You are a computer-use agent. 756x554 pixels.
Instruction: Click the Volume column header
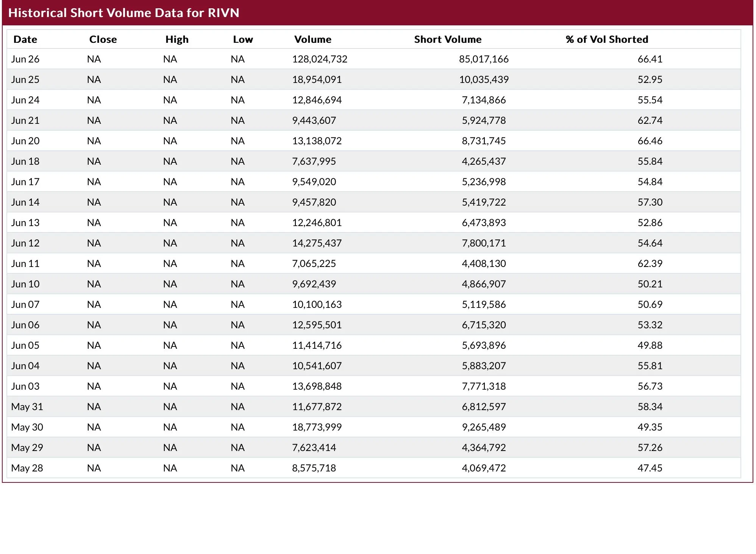(x=312, y=39)
